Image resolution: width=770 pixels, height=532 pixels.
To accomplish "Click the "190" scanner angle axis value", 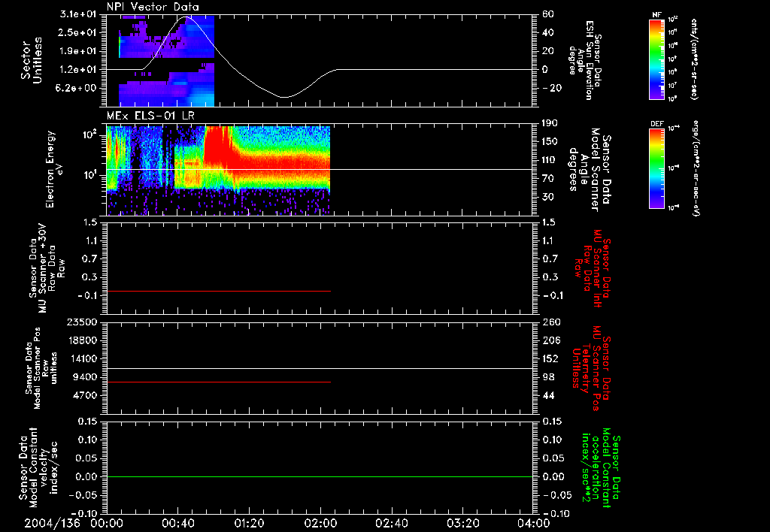I will point(550,123).
